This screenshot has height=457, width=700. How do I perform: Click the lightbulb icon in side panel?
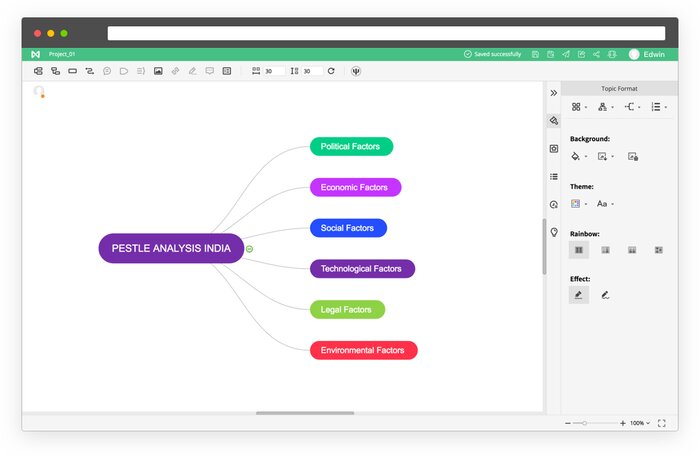click(554, 231)
